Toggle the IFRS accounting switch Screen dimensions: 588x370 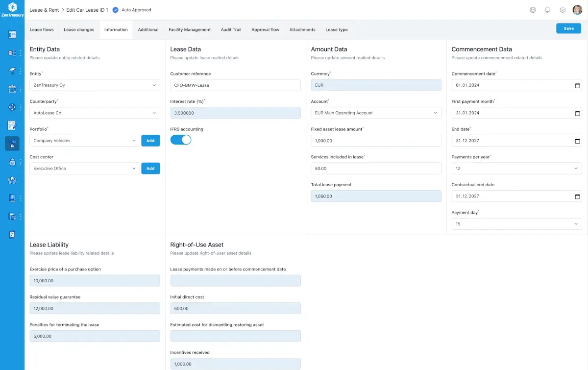[x=181, y=140]
